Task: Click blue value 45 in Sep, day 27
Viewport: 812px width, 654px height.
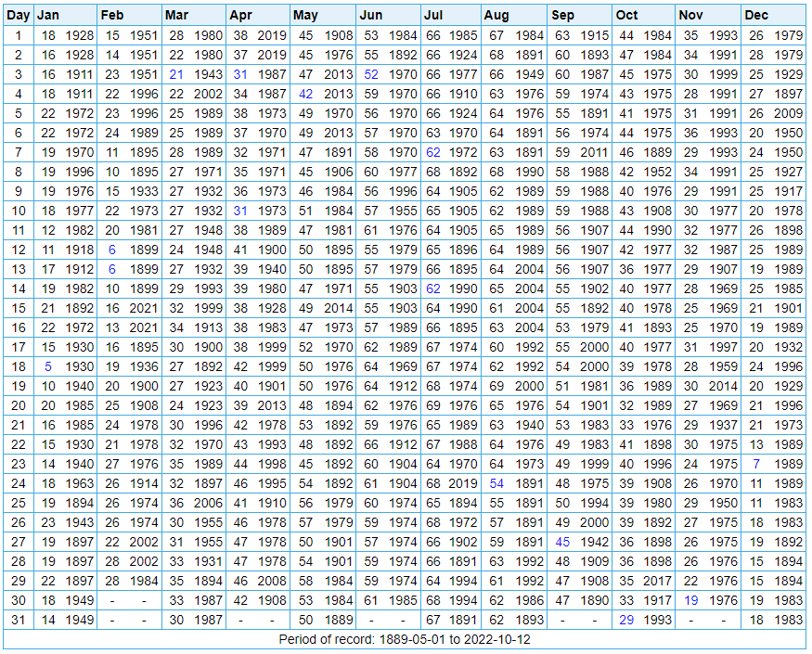Action: click(x=562, y=542)
